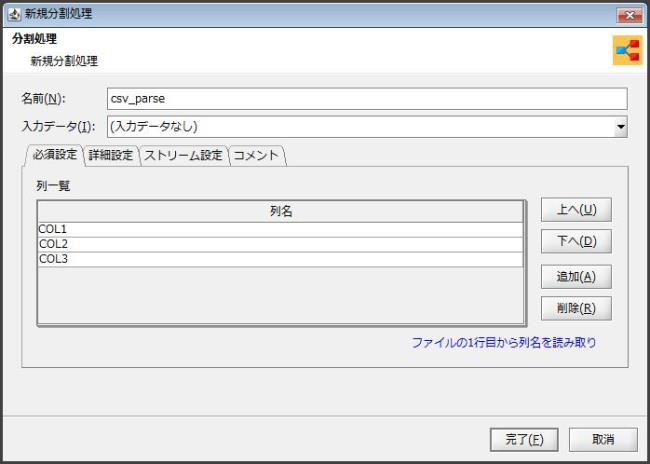
Task: Click the 追加(A) add button
Action: [575, 277]
